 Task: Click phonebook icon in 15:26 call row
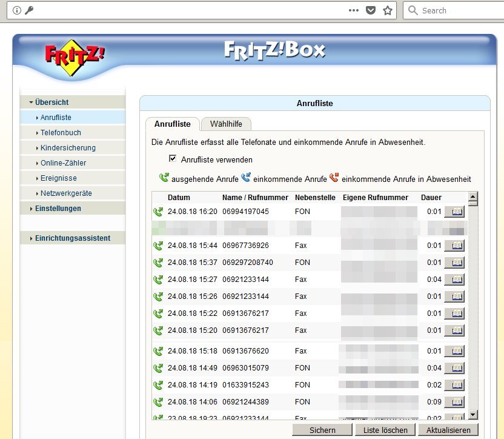454,297
